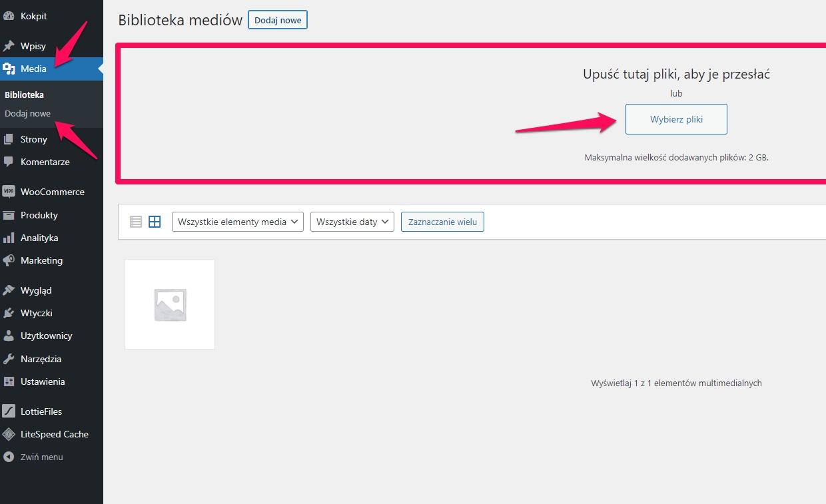
Task: Open the Biblioteka submenu item
Action: point(24,95)
